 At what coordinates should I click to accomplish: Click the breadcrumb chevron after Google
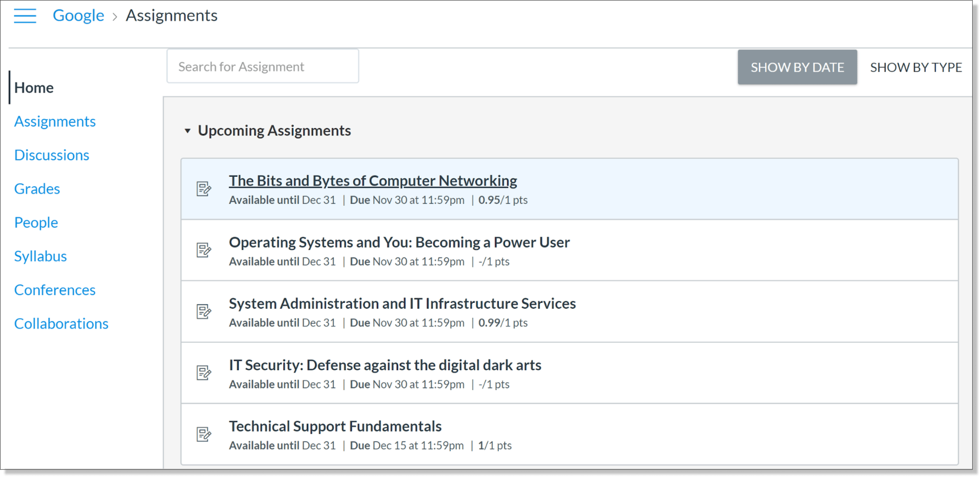coord(114,16)
